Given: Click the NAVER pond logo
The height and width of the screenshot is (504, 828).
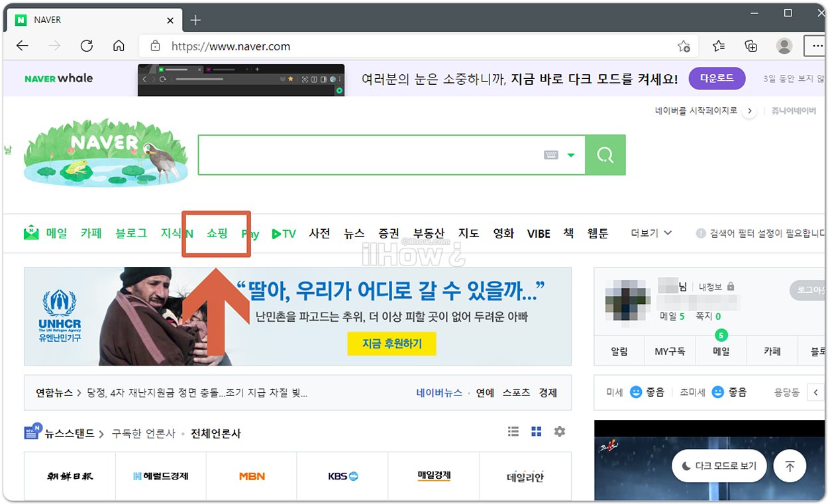Looking at the screenshot, I should point(106,152).
